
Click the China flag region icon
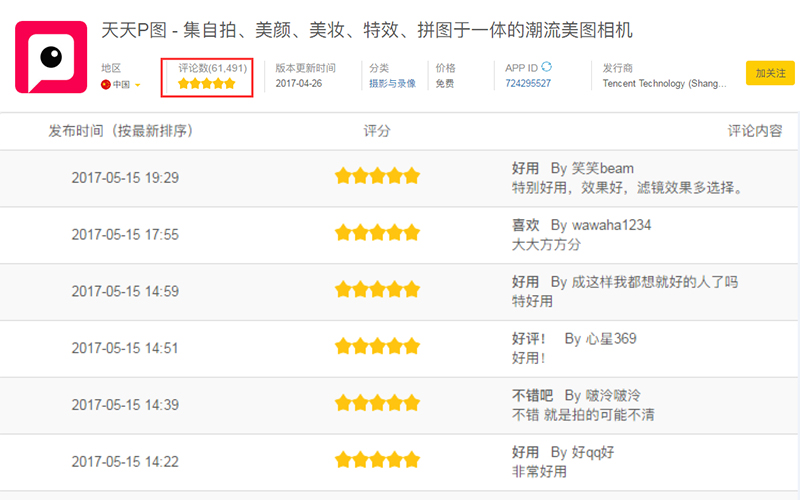click(106, 85)
